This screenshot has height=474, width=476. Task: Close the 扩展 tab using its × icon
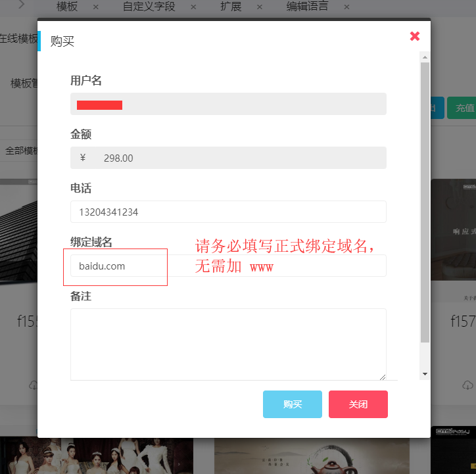(260, 7)
